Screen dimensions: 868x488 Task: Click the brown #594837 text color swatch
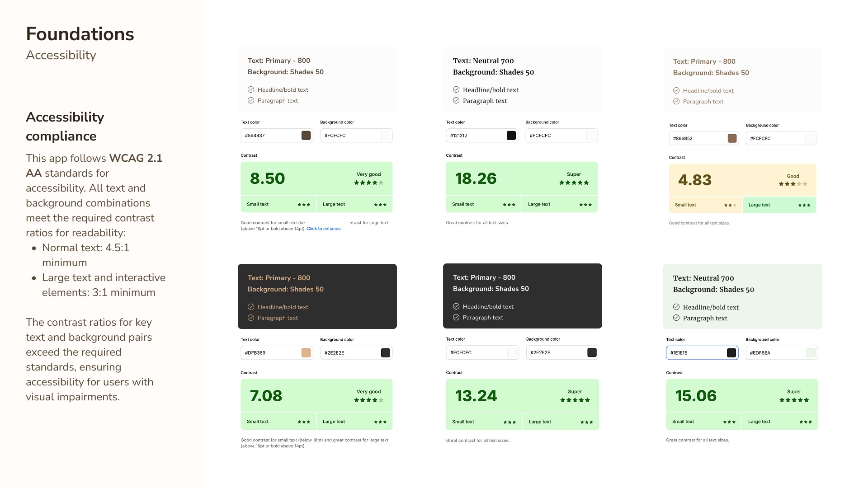point(306,136)
